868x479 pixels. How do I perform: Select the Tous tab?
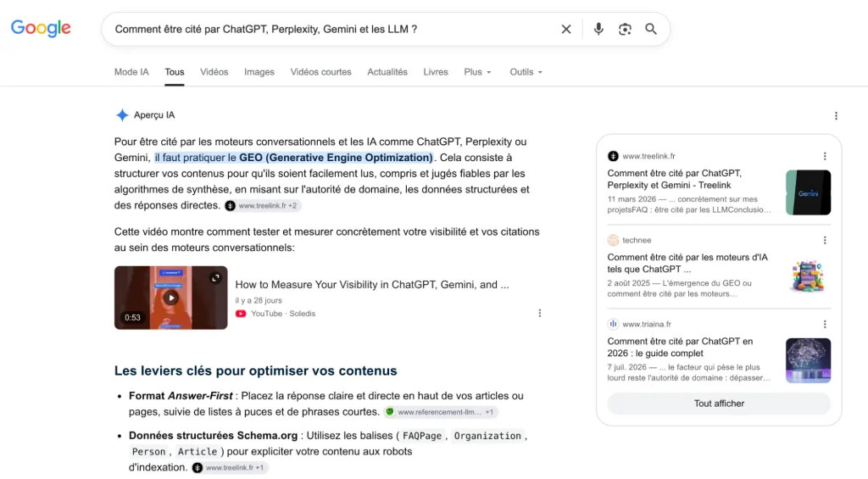tap(175, 72)
